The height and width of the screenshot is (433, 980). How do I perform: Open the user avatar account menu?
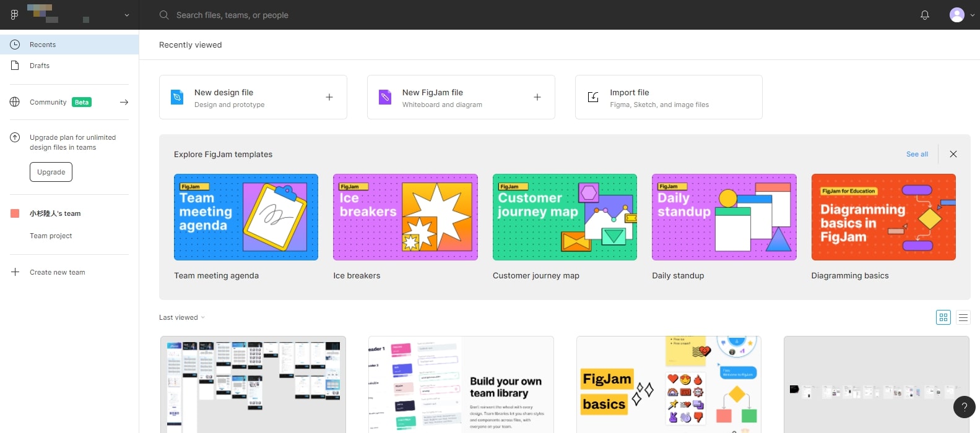point(957,15)
